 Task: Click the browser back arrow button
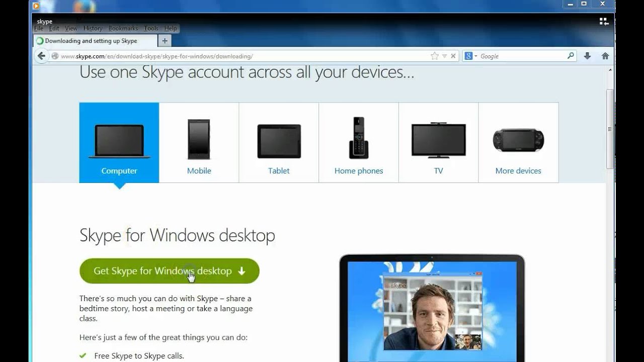pos(41,56)
